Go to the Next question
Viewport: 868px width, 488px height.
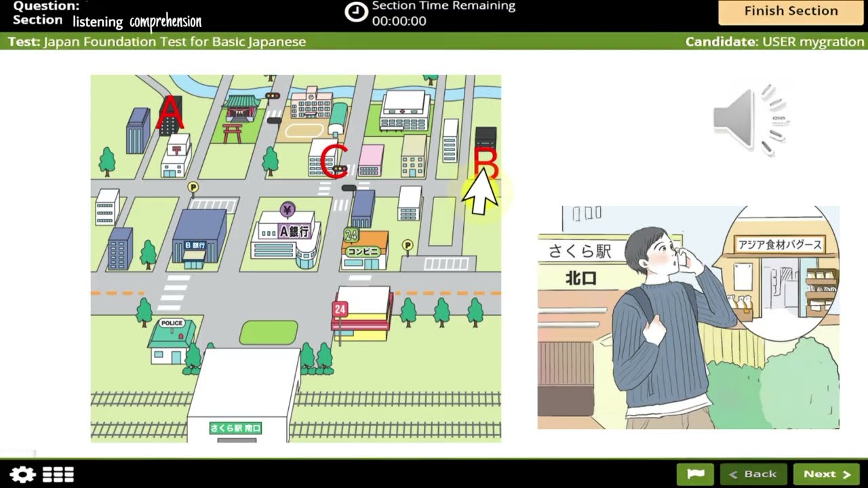pos(827,474)
